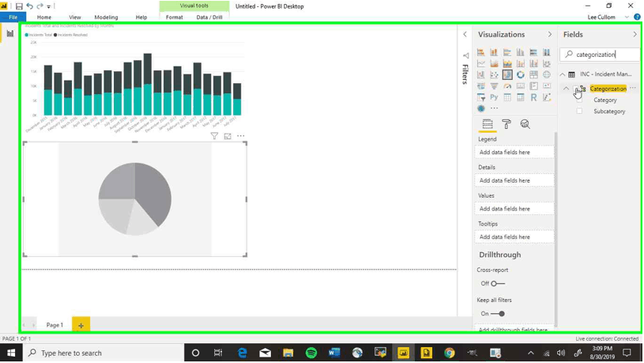
Task: Check the Category field checkbox
Action: click(x=579, y=100)
